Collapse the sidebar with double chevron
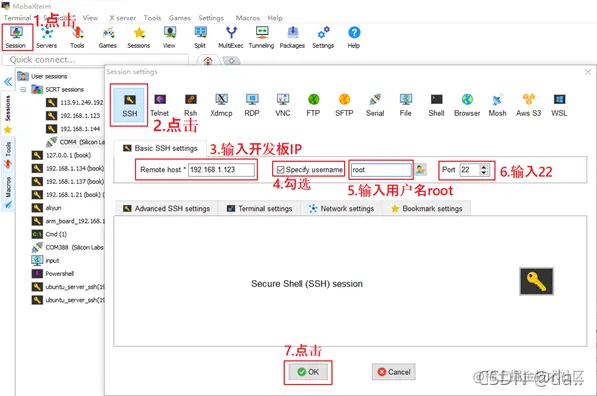The image size is (597, 396). point(8,81)
